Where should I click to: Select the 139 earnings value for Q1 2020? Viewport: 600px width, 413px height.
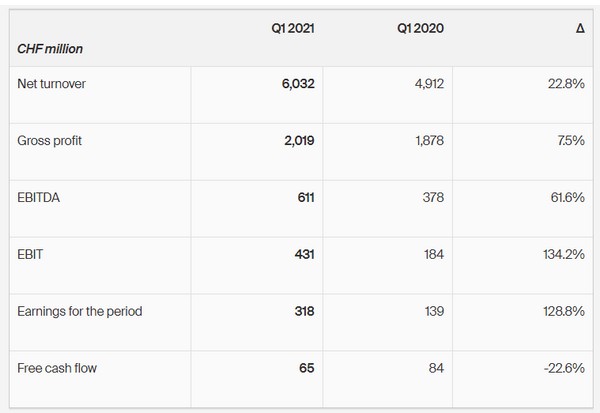(x=432, y=311)
